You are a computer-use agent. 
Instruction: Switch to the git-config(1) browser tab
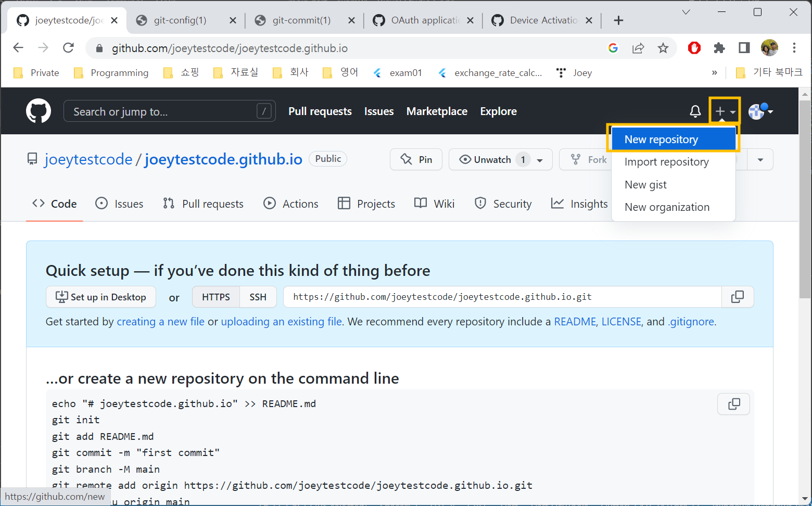pos(180,20)
